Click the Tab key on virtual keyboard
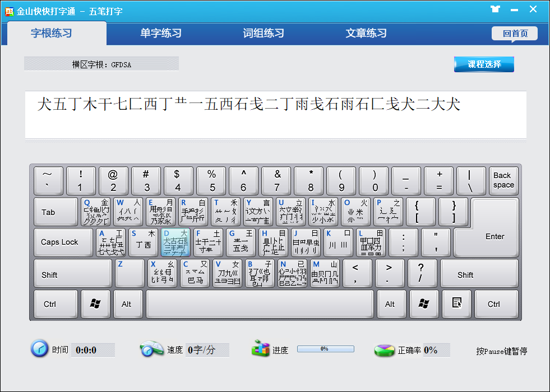 point(56,212)
